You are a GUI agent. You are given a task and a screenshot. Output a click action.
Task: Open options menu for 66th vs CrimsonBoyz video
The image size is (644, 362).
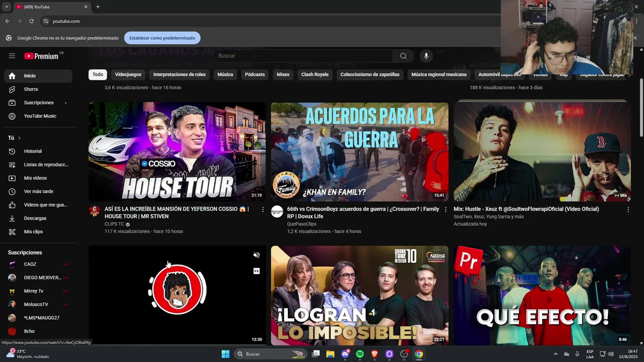445,209
